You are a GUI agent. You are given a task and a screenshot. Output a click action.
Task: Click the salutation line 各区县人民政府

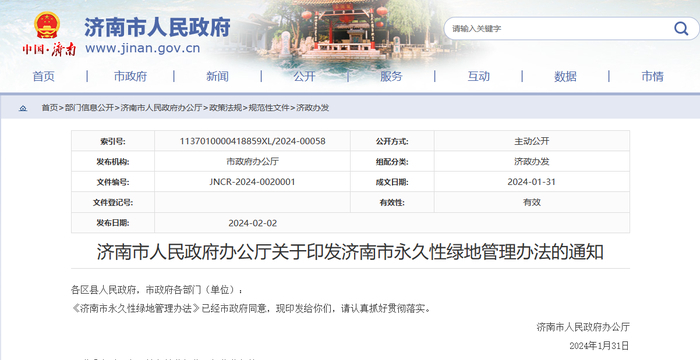click(157, 290)
